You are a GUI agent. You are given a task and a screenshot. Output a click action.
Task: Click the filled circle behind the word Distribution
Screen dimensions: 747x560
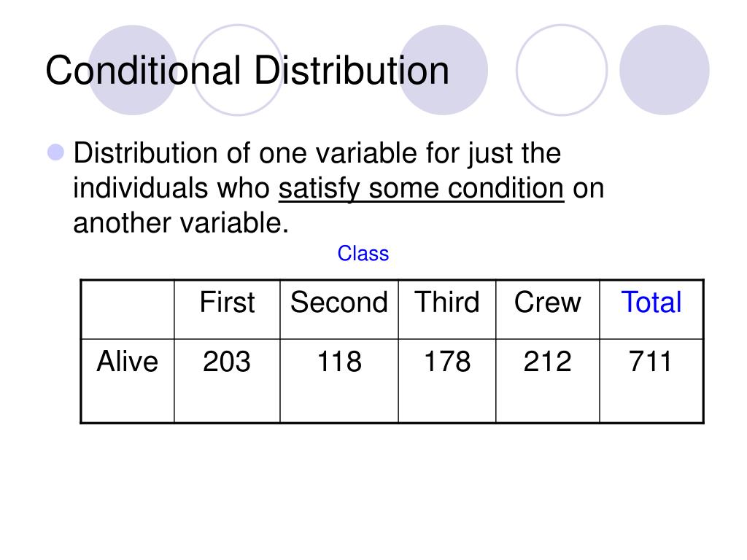click(443, 70)
